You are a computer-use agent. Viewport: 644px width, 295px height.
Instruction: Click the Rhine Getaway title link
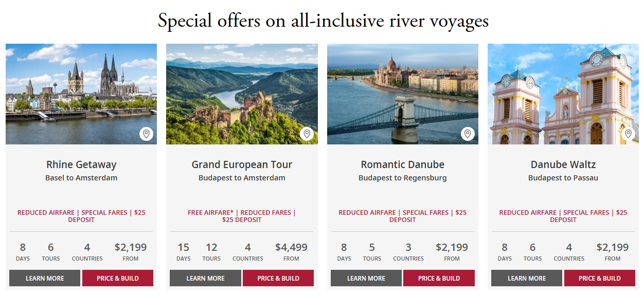[x=81, y=165]
